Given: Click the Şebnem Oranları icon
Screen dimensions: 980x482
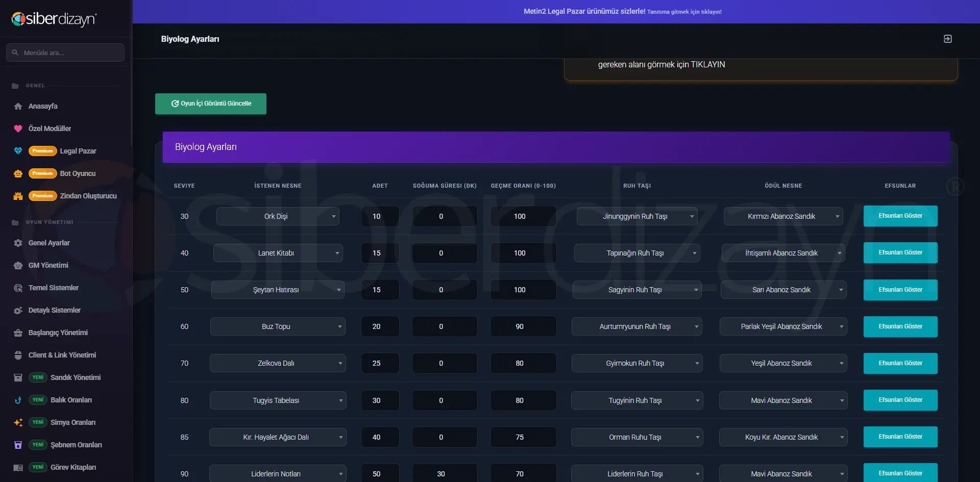Looking at the screenshot, I should point(18,445).
